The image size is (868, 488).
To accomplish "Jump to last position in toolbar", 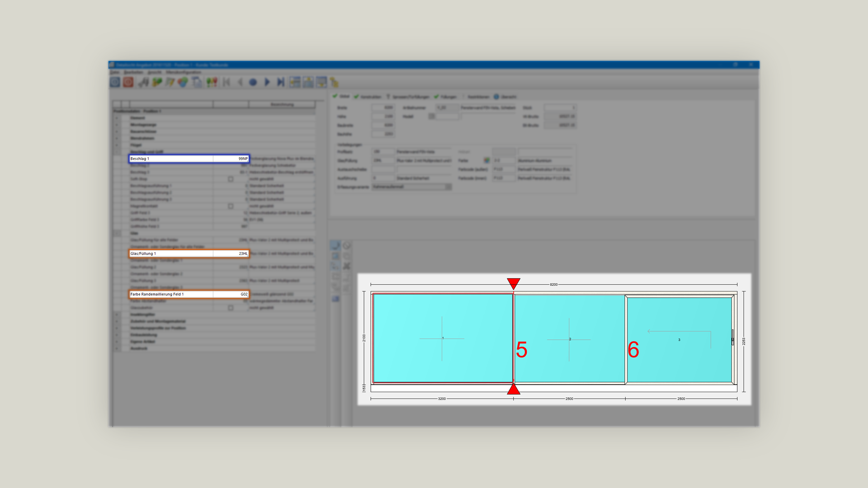I will (280, 82).
